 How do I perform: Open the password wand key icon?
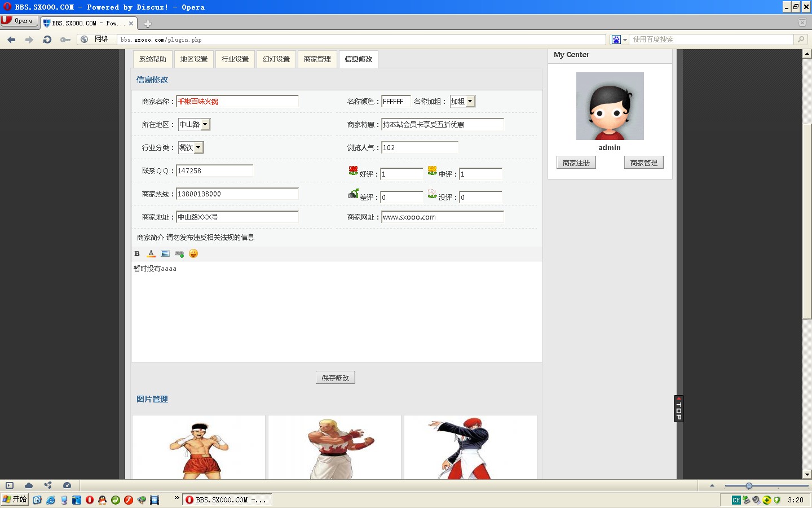click(x=65, y=40)
